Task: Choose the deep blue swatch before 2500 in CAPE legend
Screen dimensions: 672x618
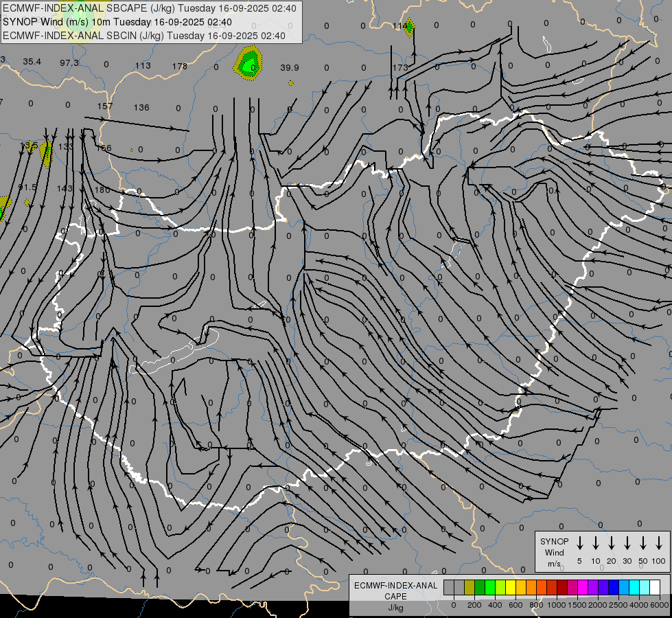Action: point(613,587)
